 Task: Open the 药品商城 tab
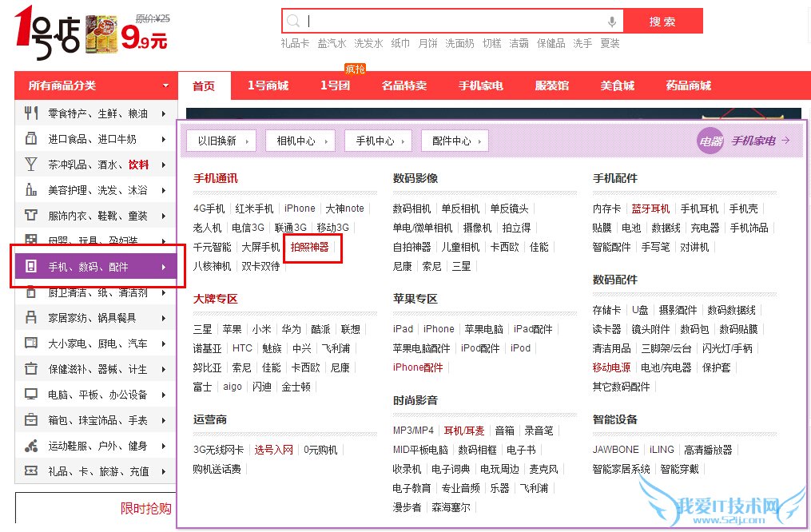[x=689, y=85]
